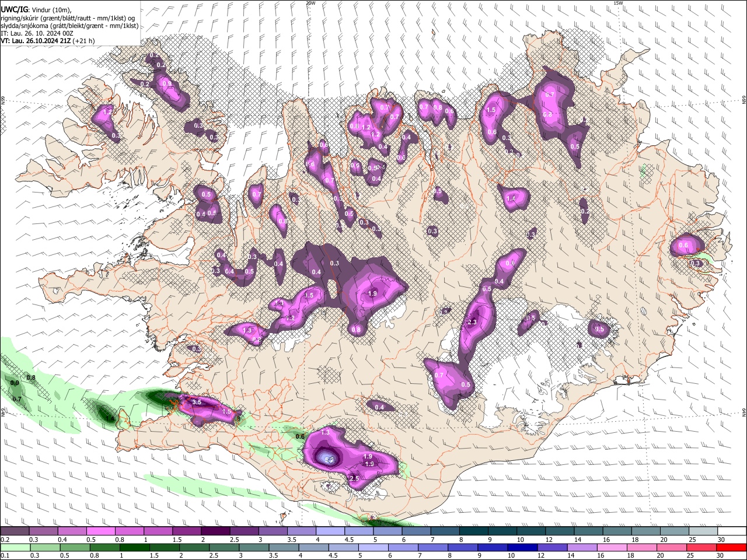Click the 'VT: Lau. 26.10.2024 21Z (+21 h)' line
This screenshot has height=560, width=747.
(x=47, y=41)
